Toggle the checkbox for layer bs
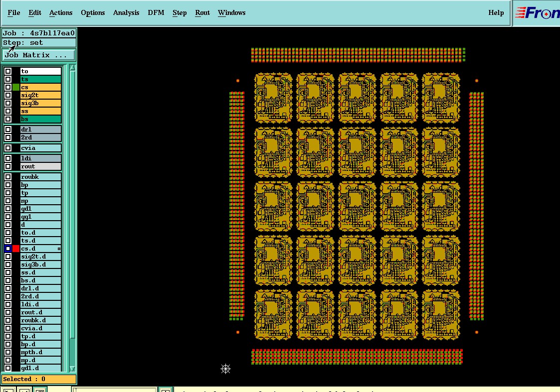 [x=8, y=119]
